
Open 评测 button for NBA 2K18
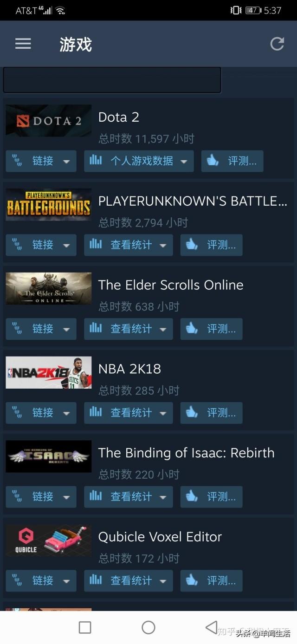(x=211, y=413)
